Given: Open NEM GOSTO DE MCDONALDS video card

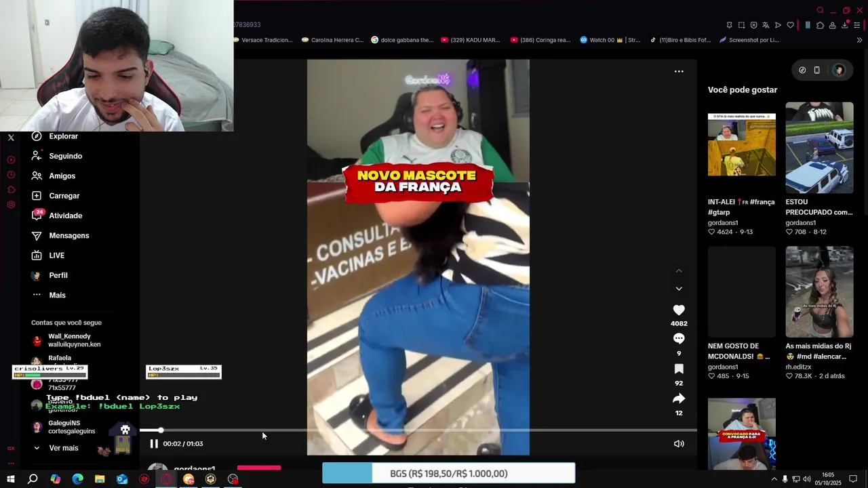Looking at the screenshot, I should tap(741, 291).
